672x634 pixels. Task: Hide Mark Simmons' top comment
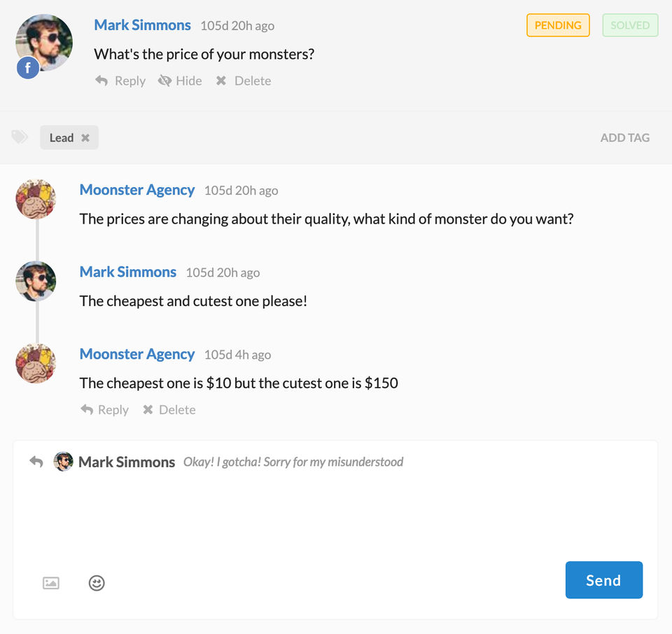180,81
